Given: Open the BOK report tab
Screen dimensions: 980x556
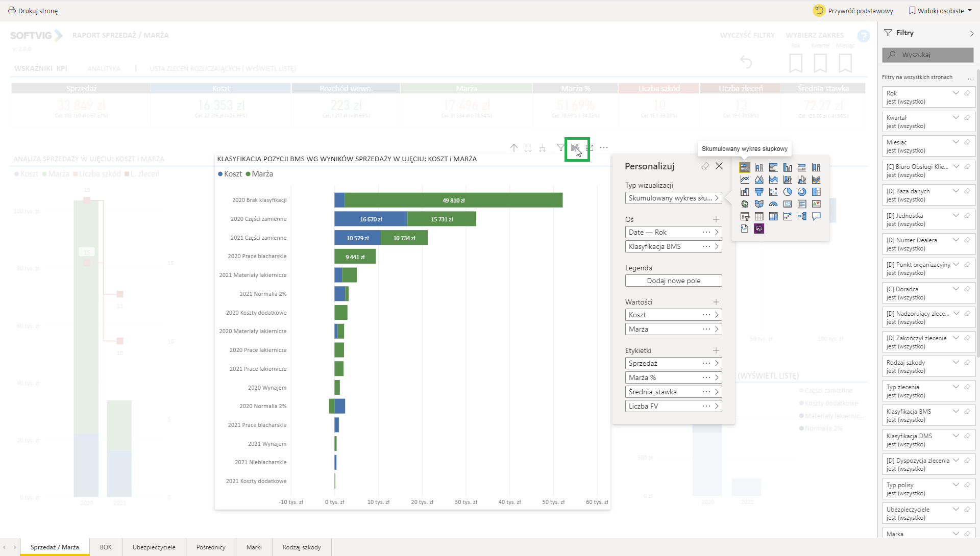Looking at the screenshot, I should tap(106, 547).
